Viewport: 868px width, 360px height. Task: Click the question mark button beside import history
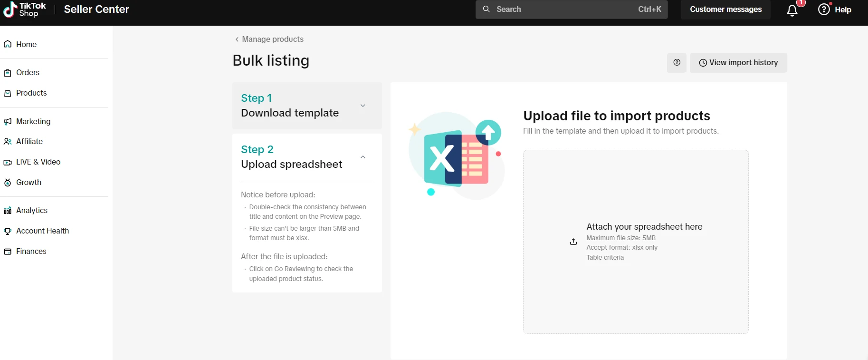click(x=677, y=63)
